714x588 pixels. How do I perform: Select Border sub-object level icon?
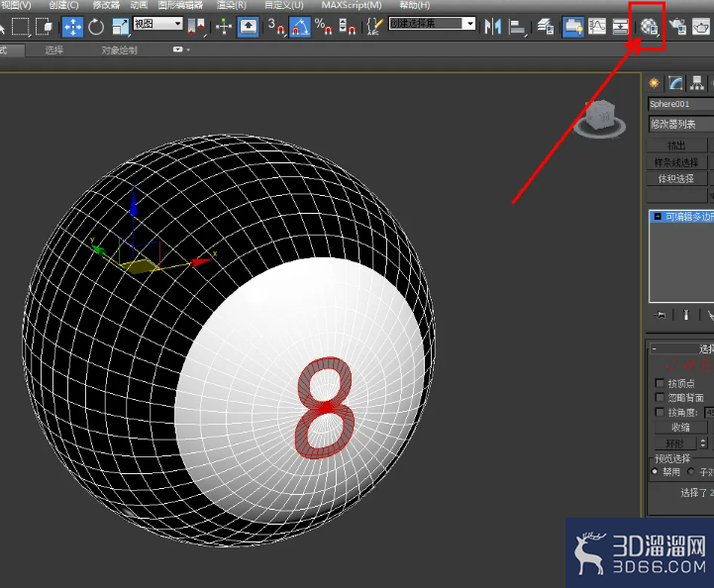tap(705, 365)
